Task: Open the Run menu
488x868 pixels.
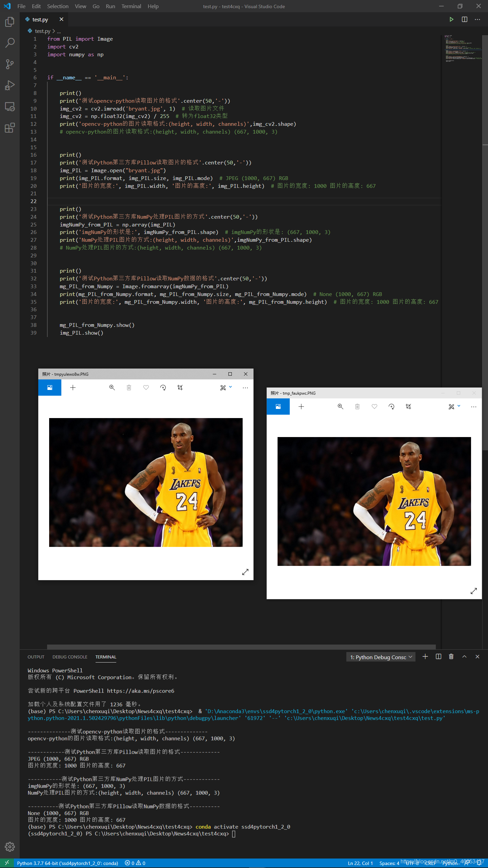Action: tap(110, 6)
